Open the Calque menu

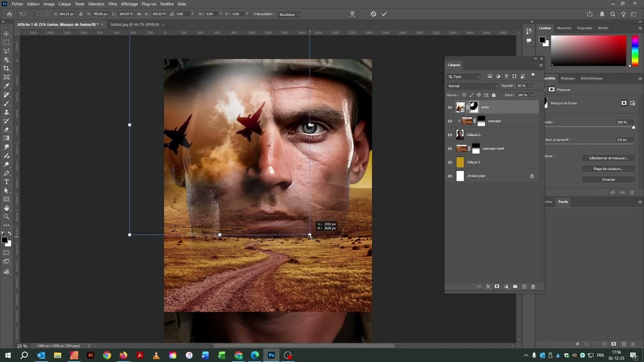[x=65, y=4]
